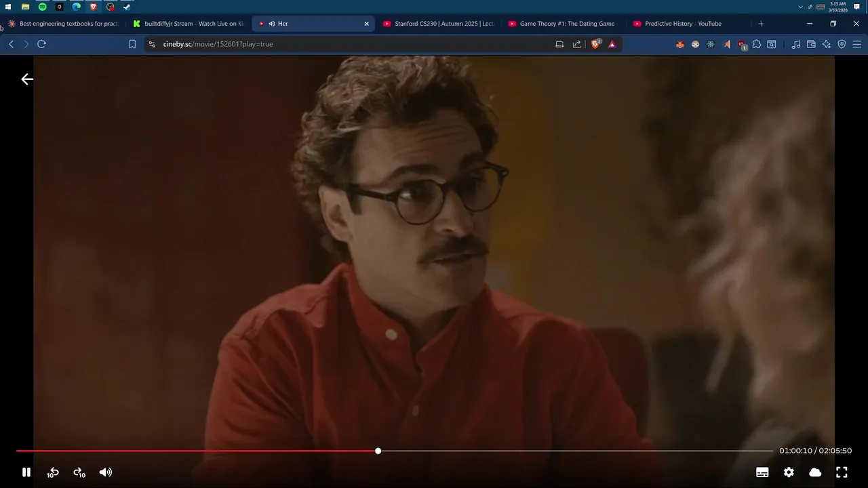
Task: Open Brave Shields lion icon
Action: tap(595, 44)
